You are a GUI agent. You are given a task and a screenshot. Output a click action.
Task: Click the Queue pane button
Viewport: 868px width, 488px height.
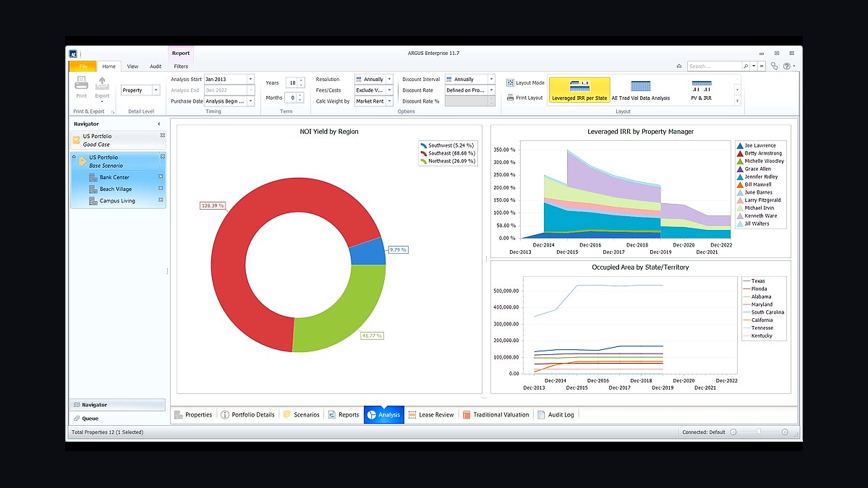pos(118,418)
